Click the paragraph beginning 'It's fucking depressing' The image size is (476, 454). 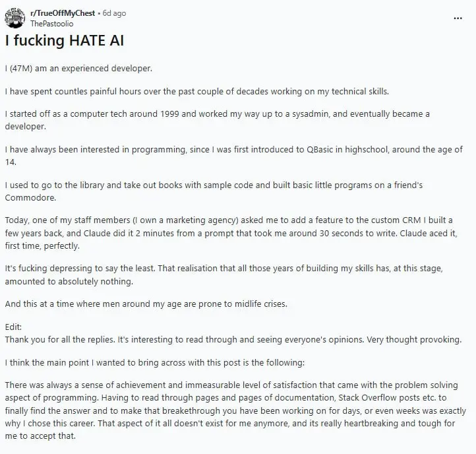[x=223, y=275]
